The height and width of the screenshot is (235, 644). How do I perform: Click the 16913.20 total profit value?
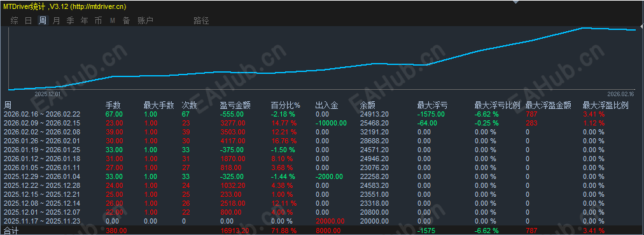point(235,231)
